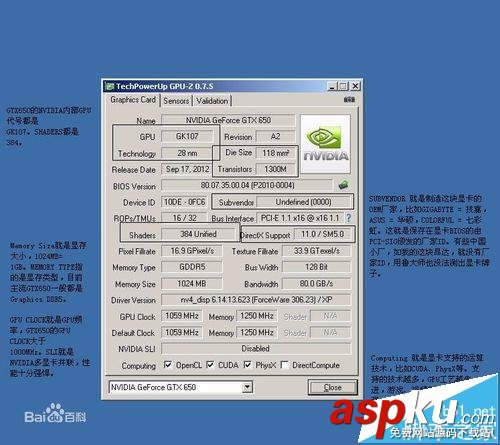
Task: Switch to the Graphics Card tab
Action: click(133, 100)
